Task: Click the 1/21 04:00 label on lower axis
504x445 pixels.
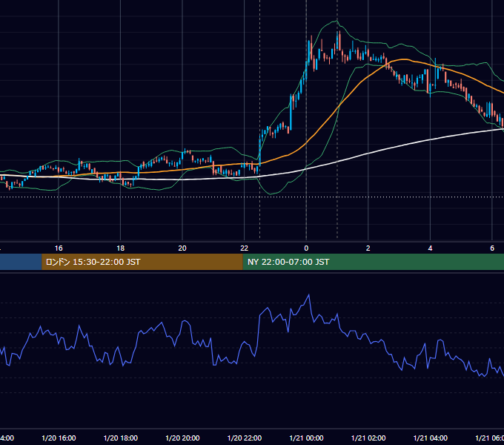Action: (431, 438)
